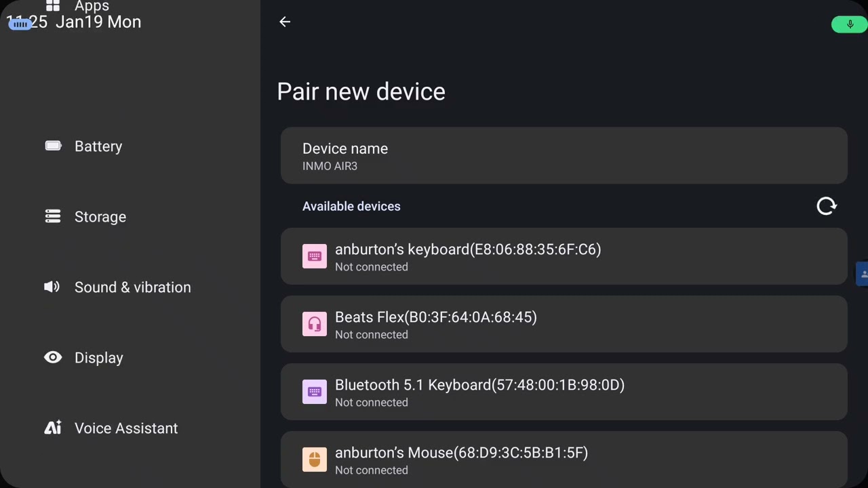Click the Battery icon in sidebar
This screenshot has height=488, width=868.
[53, 146]
